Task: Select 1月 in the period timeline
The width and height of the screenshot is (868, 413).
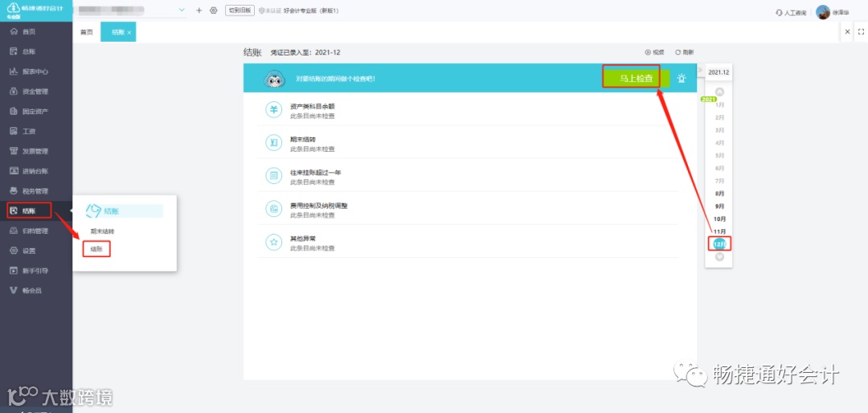Action: point(719,104)
